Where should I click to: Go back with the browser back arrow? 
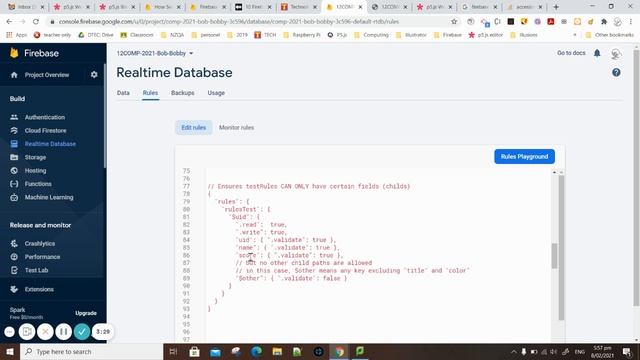(x=9, y=22)
